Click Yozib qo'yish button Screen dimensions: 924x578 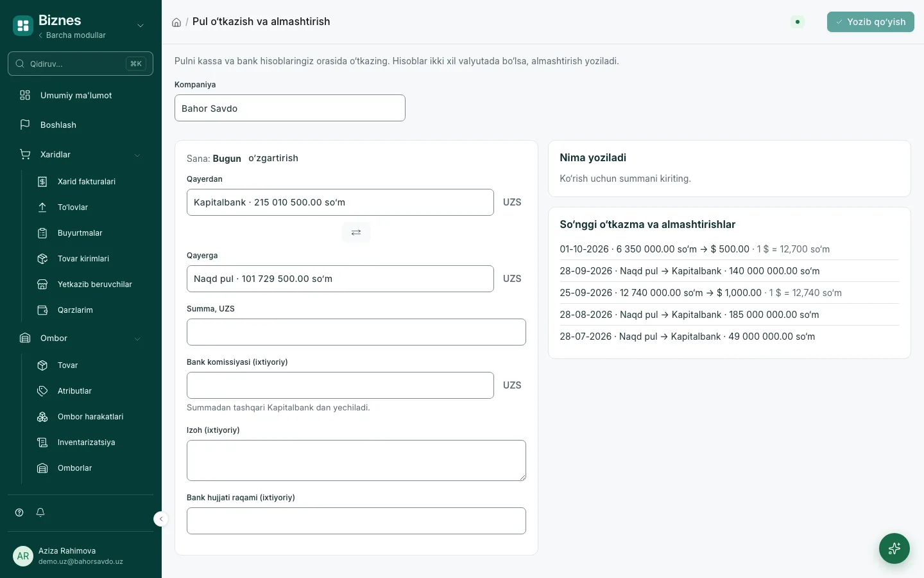(870, 22)
